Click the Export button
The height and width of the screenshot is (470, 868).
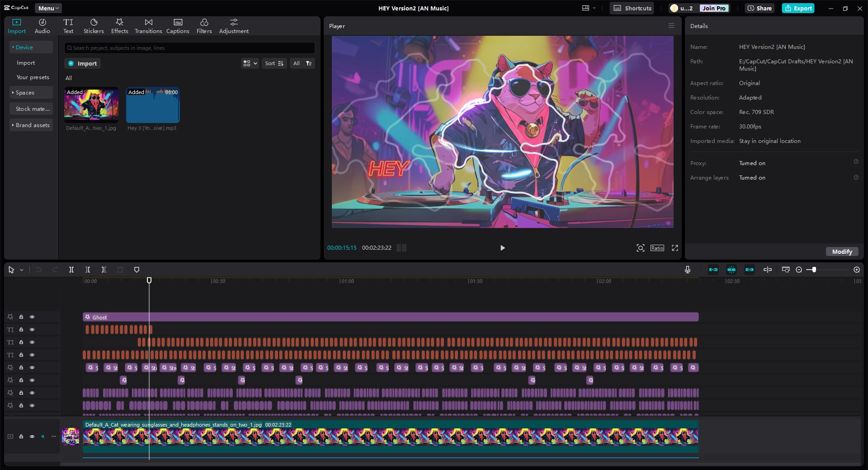pyautogui.click(x=798, y=8)
